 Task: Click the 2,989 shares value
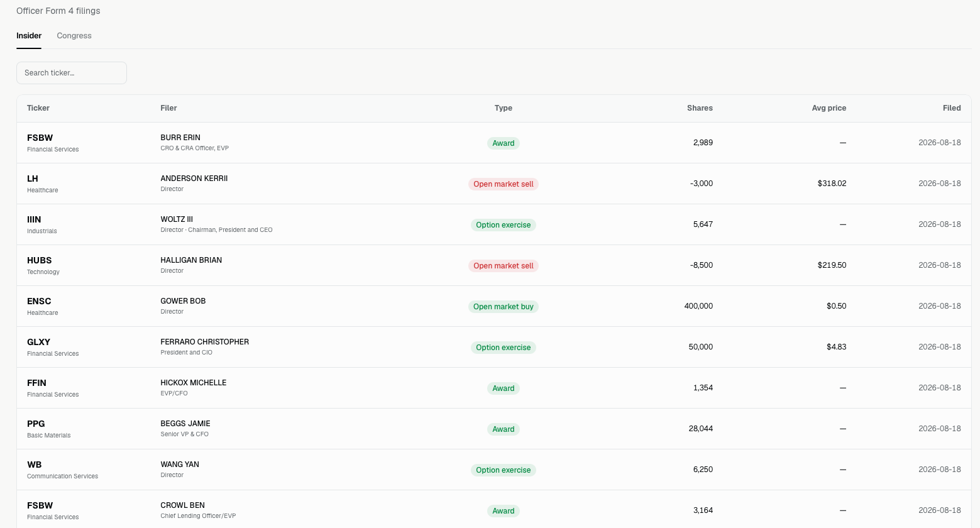point(703,143)
